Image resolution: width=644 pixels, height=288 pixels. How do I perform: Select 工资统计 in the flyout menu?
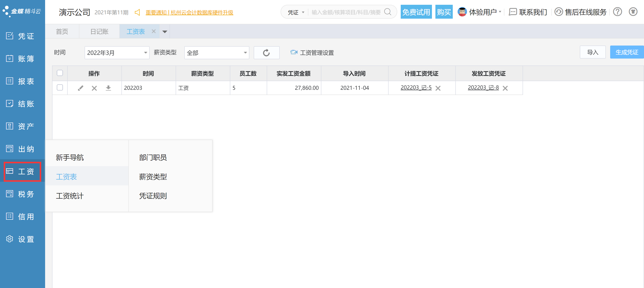tap(70, 196)
